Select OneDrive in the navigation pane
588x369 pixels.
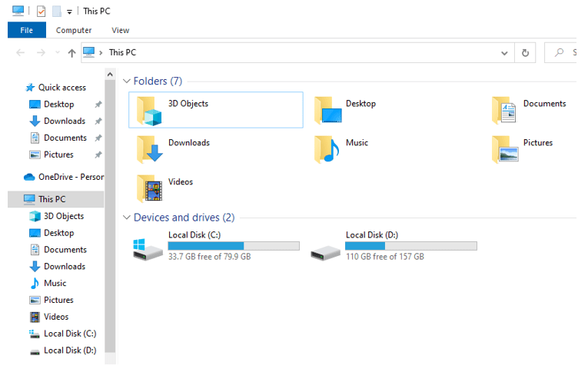click(x=70, y=177)
